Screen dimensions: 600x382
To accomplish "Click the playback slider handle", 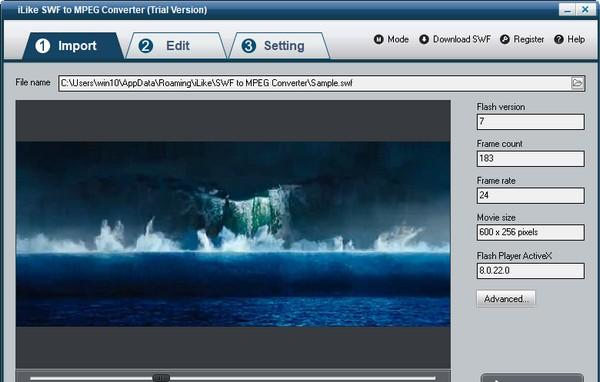I will [x=161, y=378].
